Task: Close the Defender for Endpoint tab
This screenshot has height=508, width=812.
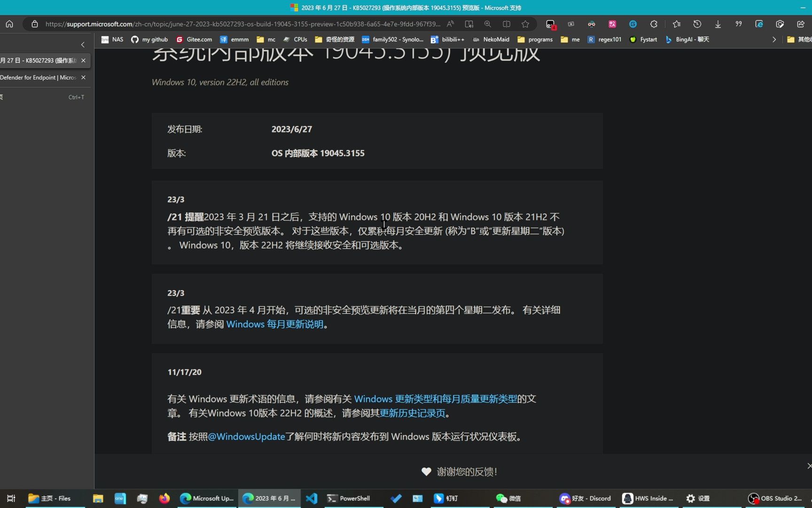Action: (x=83, y=78)
